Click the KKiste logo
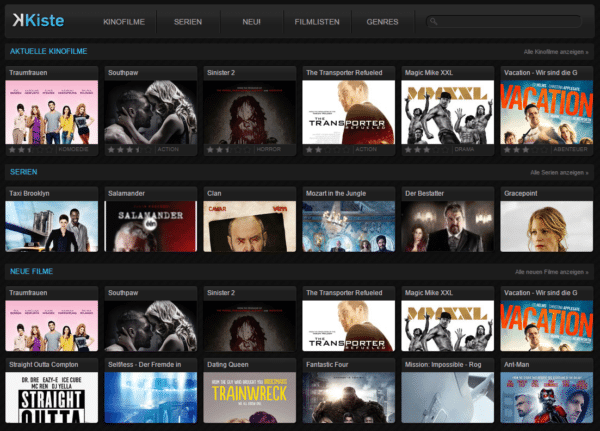The height and width of the screenshot is (431, 600). tap(38, 20)
